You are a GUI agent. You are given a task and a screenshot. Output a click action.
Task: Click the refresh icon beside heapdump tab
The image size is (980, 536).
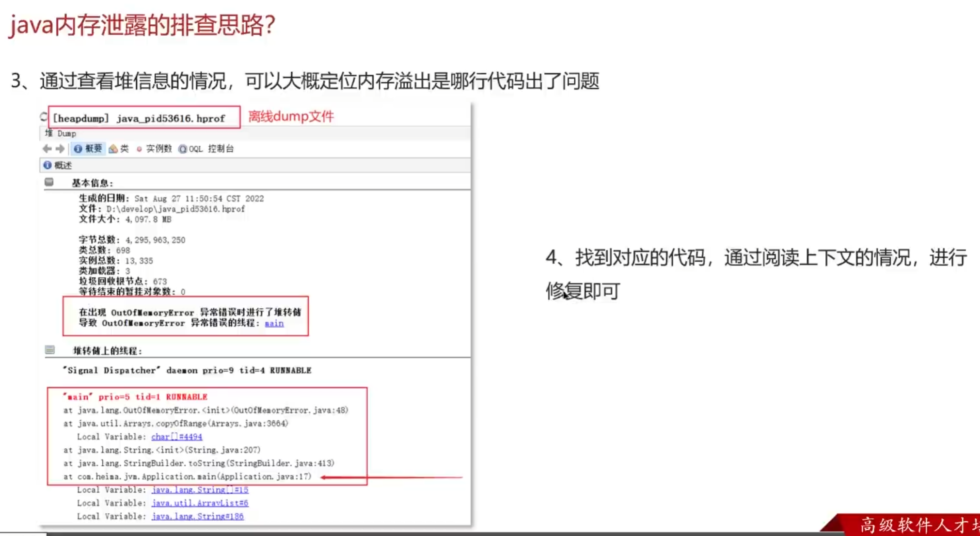[x=44, y=117]
